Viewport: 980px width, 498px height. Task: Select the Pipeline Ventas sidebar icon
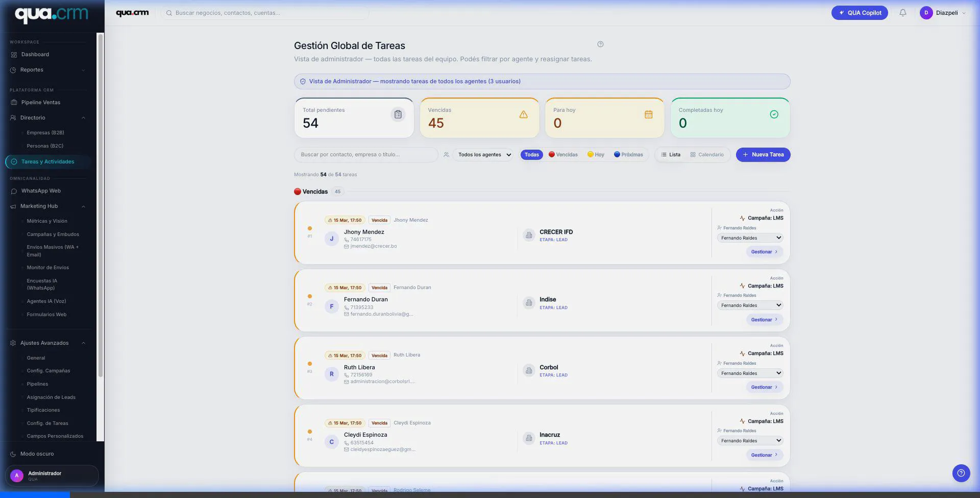(x=13, y=102)
